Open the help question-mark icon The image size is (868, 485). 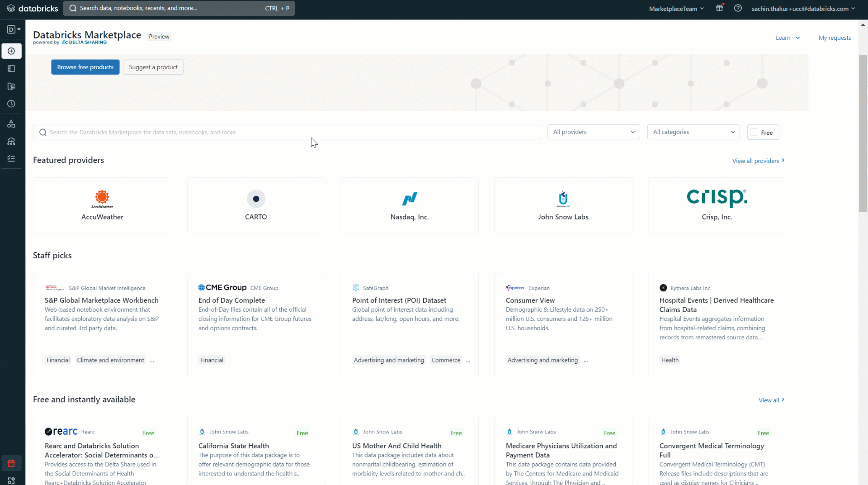(x=738, y=8)
